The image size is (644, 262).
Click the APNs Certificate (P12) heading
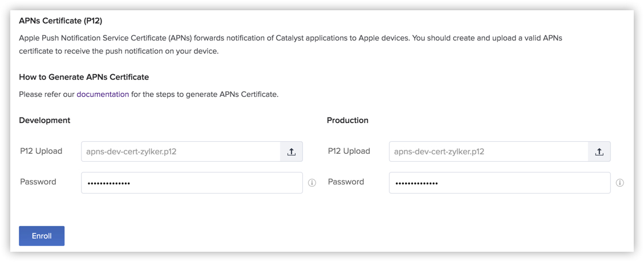pos(60,21)
